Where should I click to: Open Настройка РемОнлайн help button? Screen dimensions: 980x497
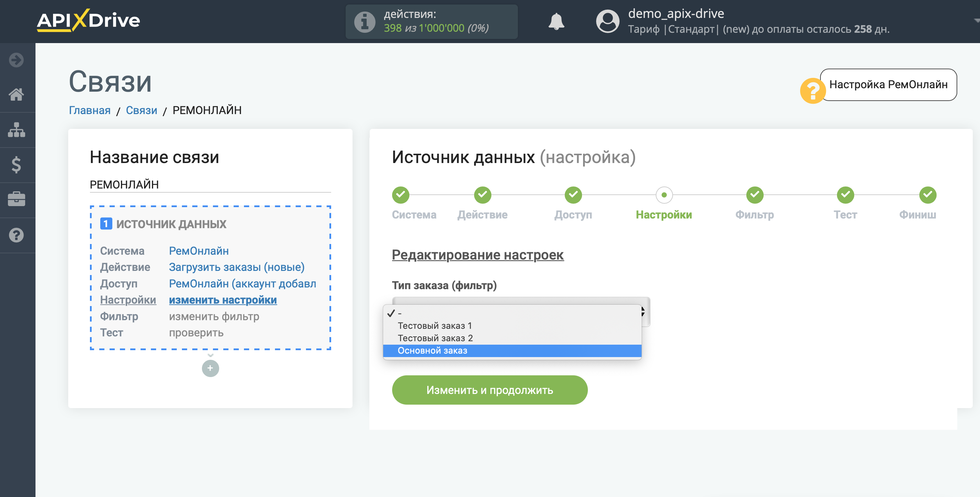point(888,84)
